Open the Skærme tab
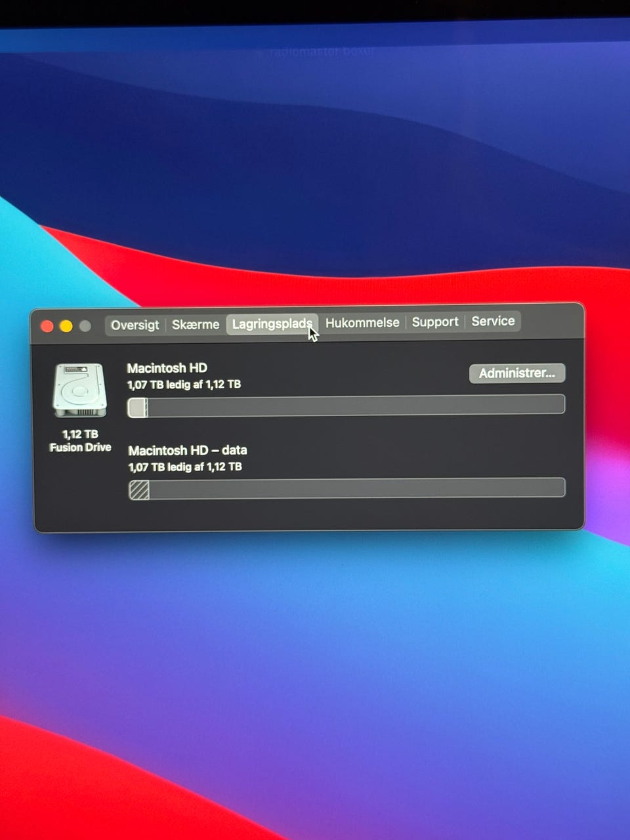Image resolution: width=630 pixels, height=840 pixels. point(196,325)
